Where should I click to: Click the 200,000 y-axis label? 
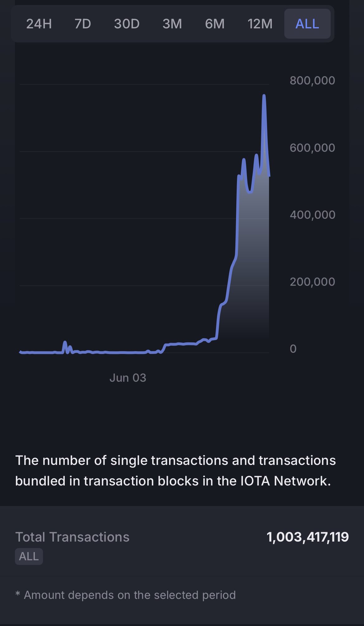[x=312, y=282]
